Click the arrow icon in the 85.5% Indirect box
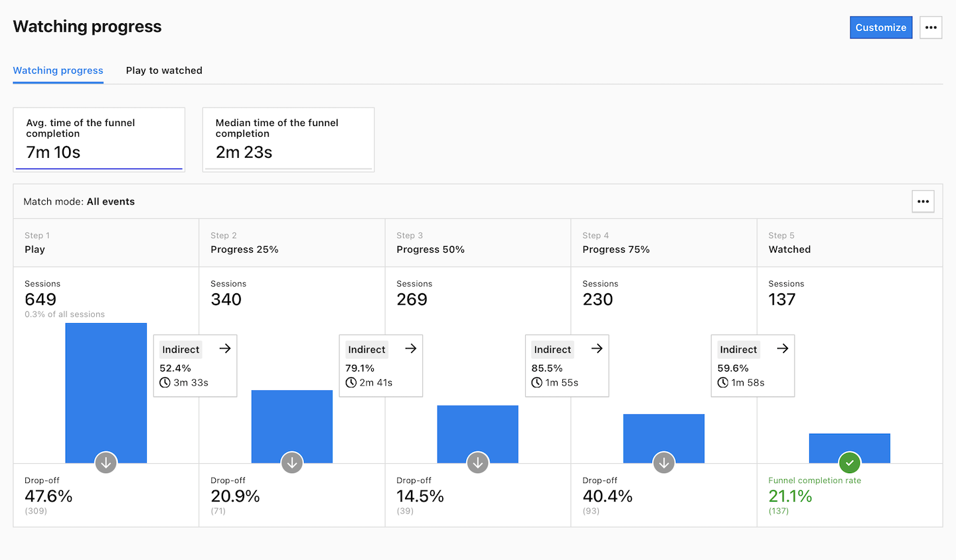This screenshot has width=956, height=560. 597,348
